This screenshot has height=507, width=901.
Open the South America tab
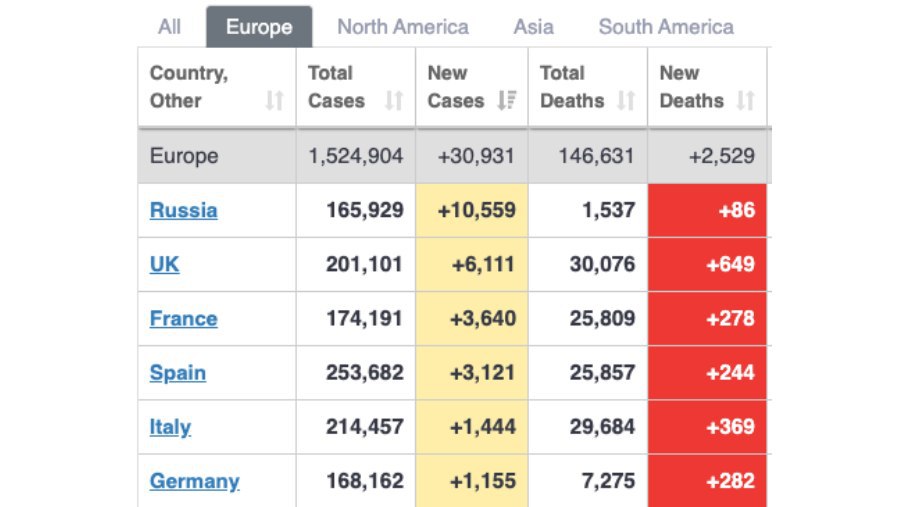pos(666,27)
